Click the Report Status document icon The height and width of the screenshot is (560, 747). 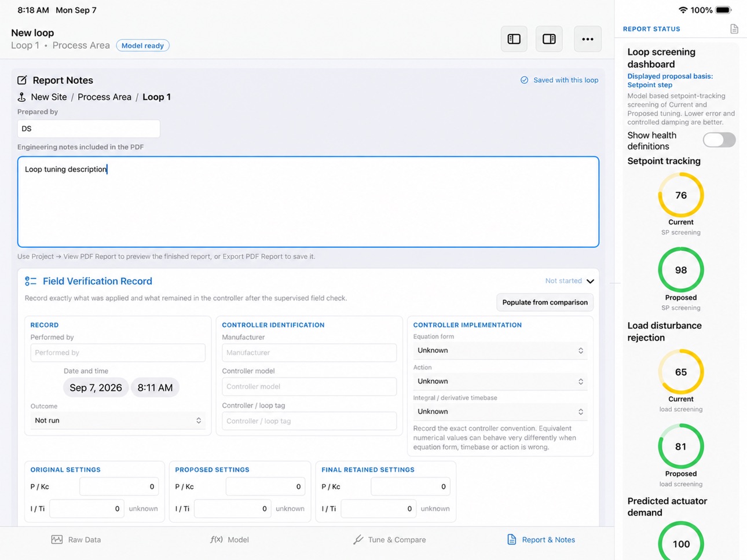pos(734,29)
